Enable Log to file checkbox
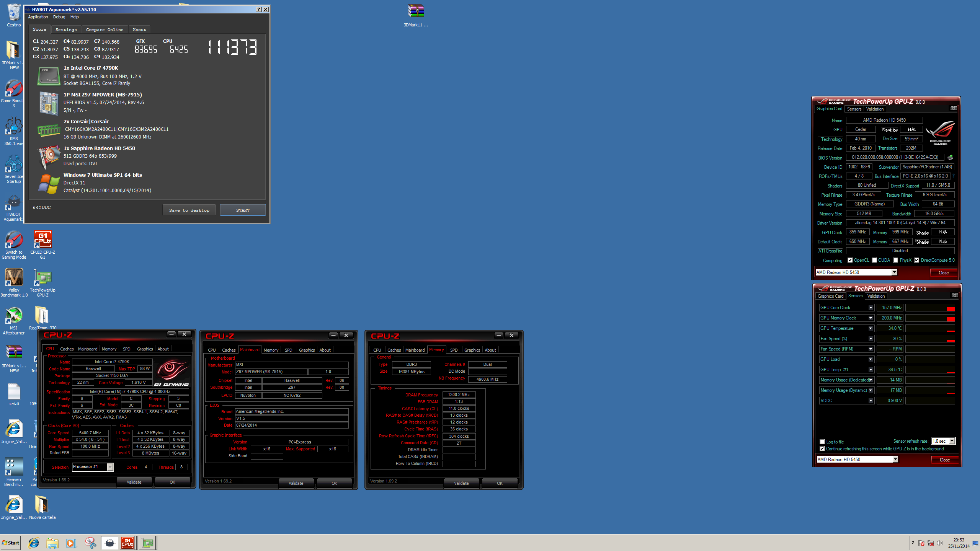 point(822,442)
